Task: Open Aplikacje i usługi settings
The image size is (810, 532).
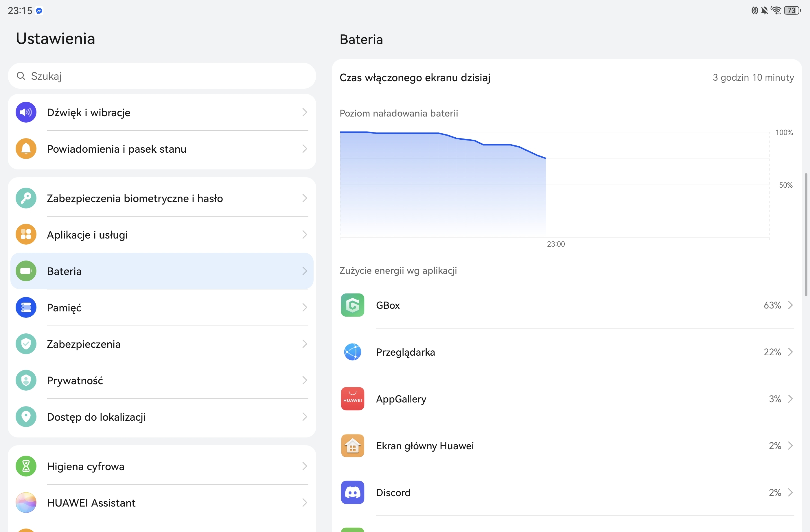Action: click(x=162, y=234)
